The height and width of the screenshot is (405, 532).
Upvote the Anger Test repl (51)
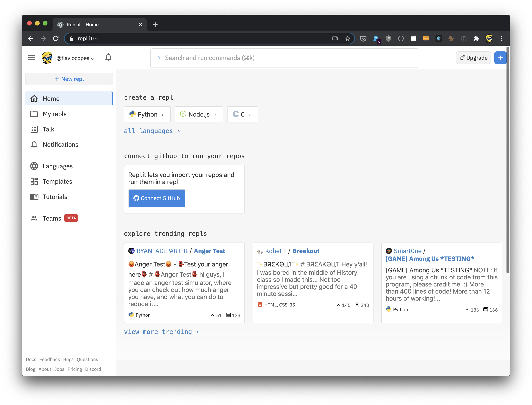216,315
